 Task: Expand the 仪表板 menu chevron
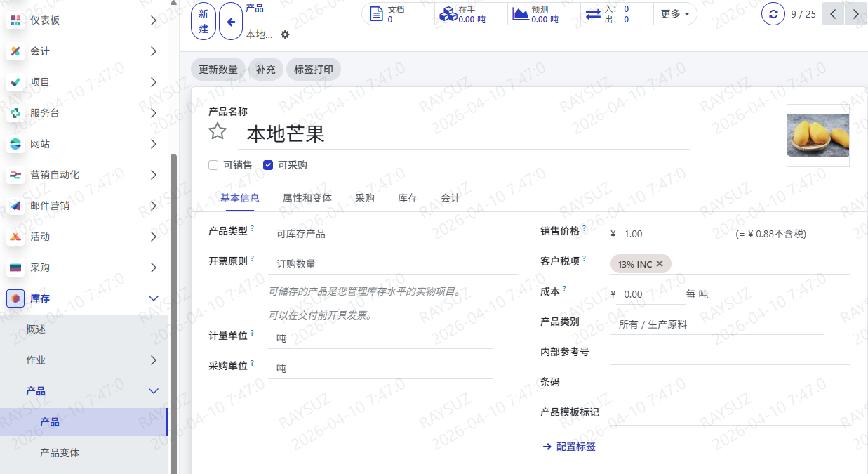[x=154, y=20]
